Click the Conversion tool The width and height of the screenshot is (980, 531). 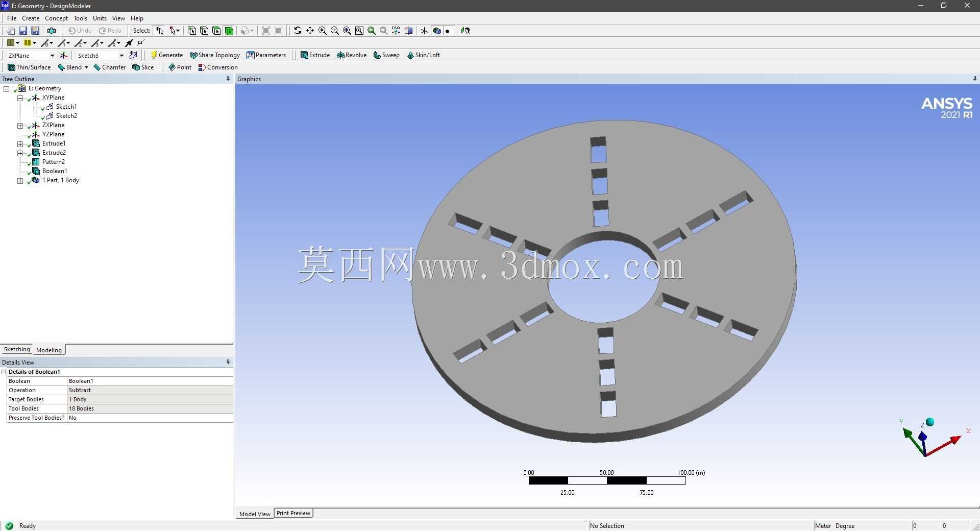click(x=218, y=67)
